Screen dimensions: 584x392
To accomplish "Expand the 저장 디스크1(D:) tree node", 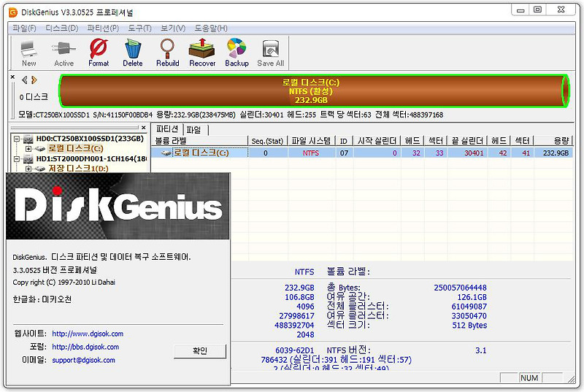I will (28, 169).
